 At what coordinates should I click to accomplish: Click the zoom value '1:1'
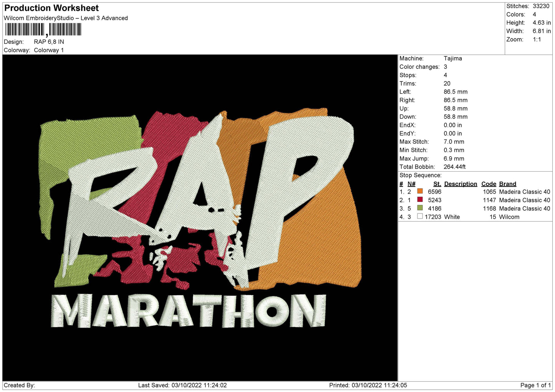[x=537, y=40]
